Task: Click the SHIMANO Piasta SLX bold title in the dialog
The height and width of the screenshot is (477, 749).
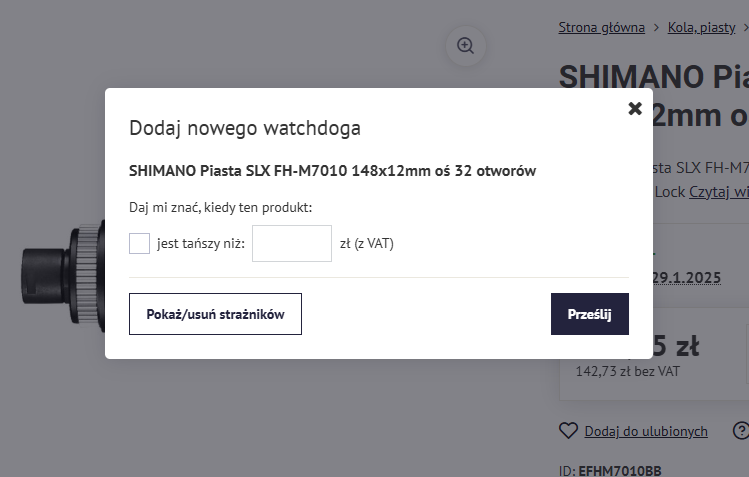Action: 332,170
